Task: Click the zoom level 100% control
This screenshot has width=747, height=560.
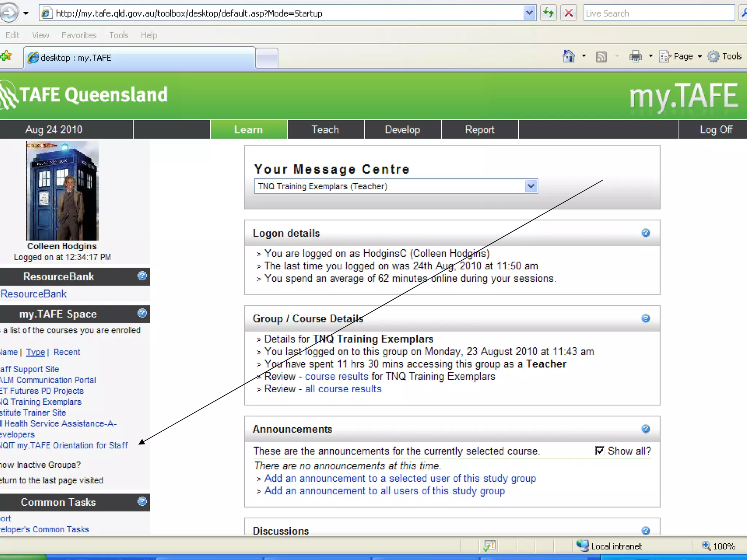Action: pos(719,546)
